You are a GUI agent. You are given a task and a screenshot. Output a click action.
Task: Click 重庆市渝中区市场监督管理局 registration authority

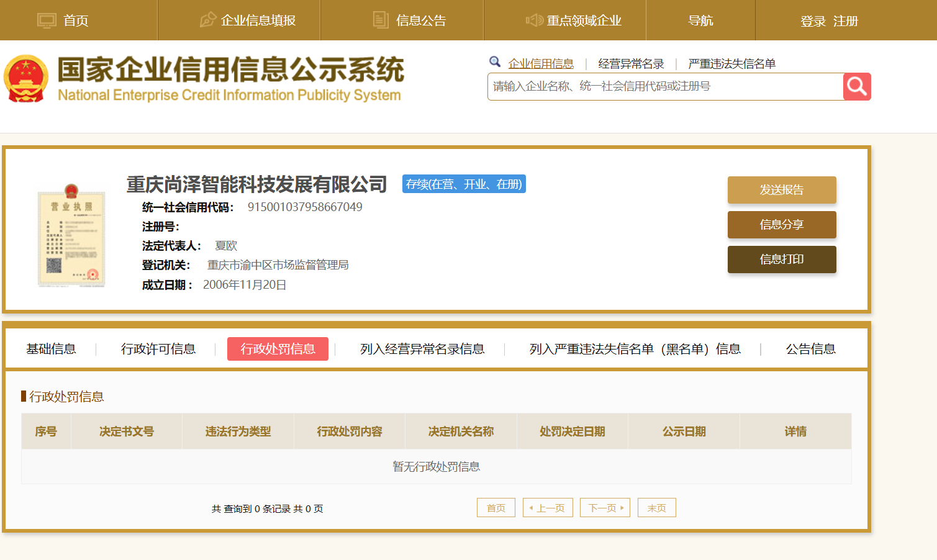pos(278,265)
